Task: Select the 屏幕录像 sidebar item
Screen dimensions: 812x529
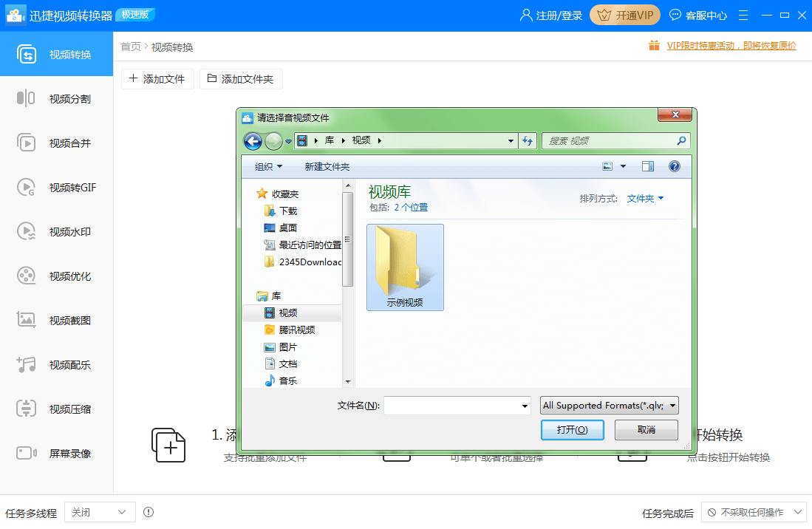Action: coord(56,454)
